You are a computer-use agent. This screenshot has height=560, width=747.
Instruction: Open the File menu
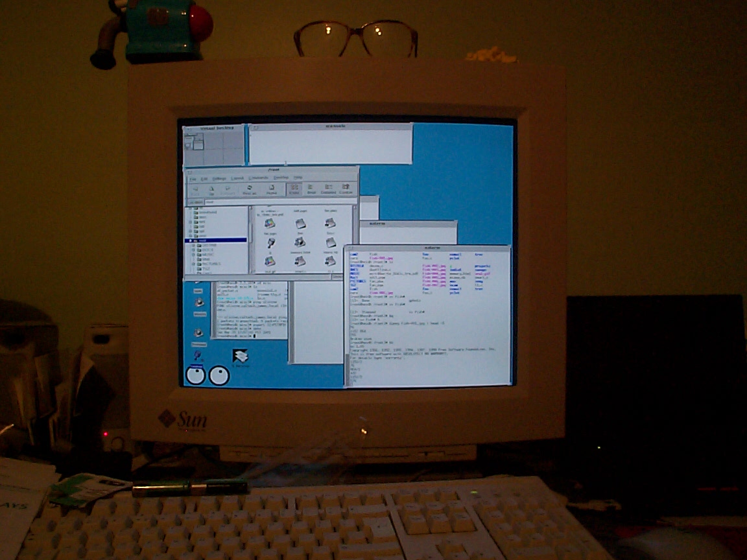193,178
